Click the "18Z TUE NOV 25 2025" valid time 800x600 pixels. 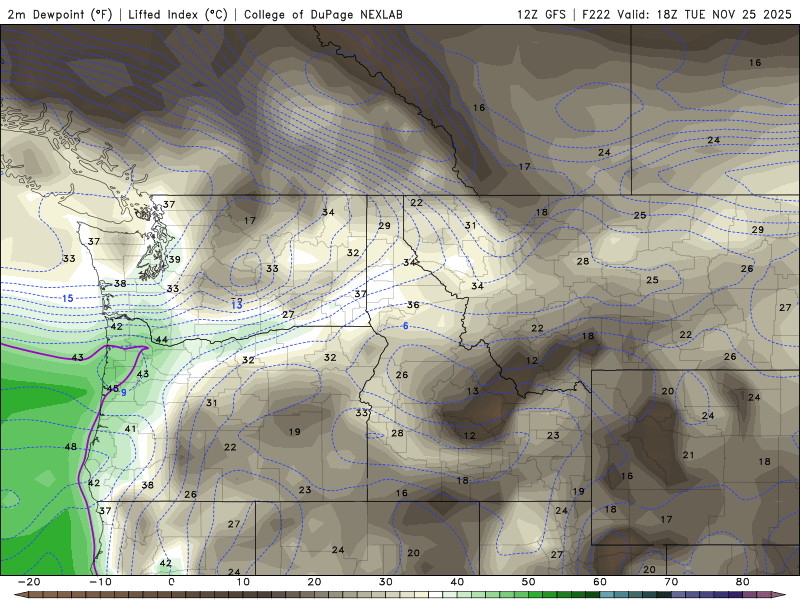(x=724, y=14)
